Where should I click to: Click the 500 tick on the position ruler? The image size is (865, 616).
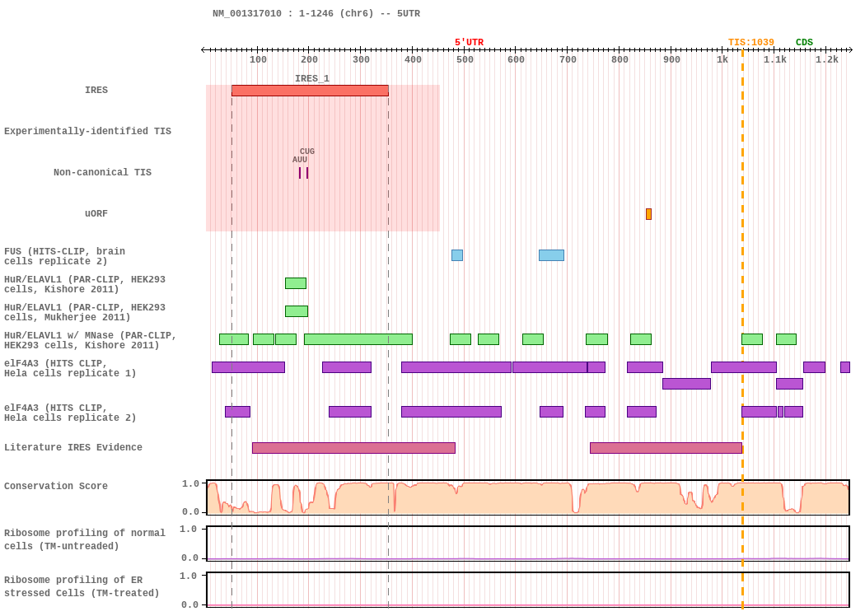tap(465, 59)
